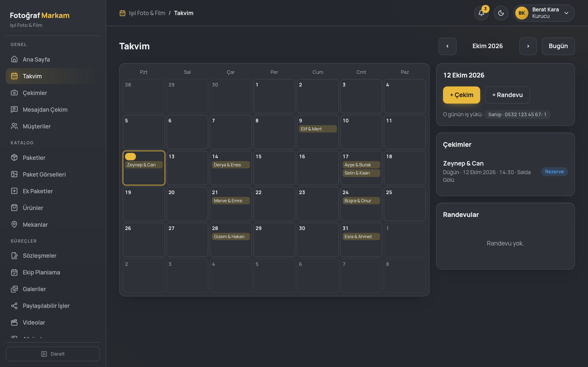This screenshot has height=367, width=588.
Task: Add an appointment with + Randevu
Action: pyautogui.click(x=507, y=95)
